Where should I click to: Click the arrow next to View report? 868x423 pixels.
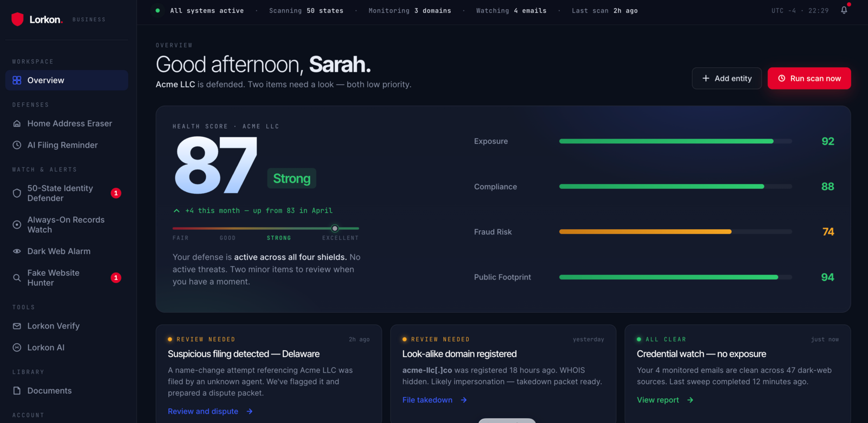[x=690, y=400]
